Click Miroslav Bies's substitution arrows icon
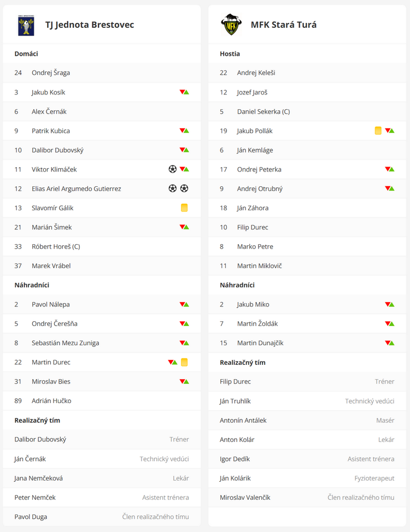410x532 pixels. (184, 381)
